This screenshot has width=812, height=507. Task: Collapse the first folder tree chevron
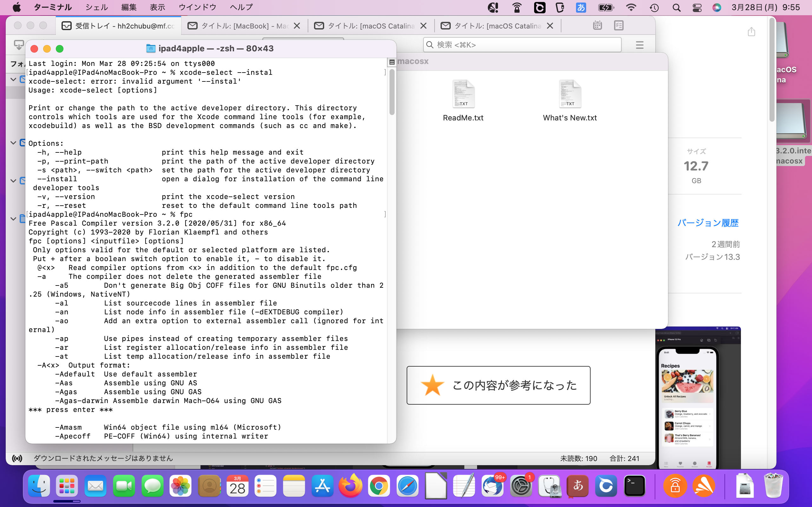[x=13, y=80]
